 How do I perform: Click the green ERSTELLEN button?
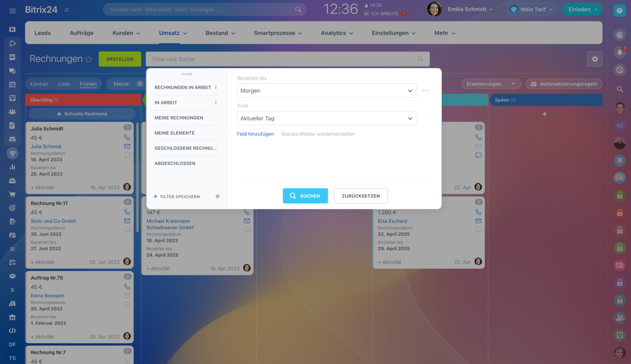coord(120,59)
